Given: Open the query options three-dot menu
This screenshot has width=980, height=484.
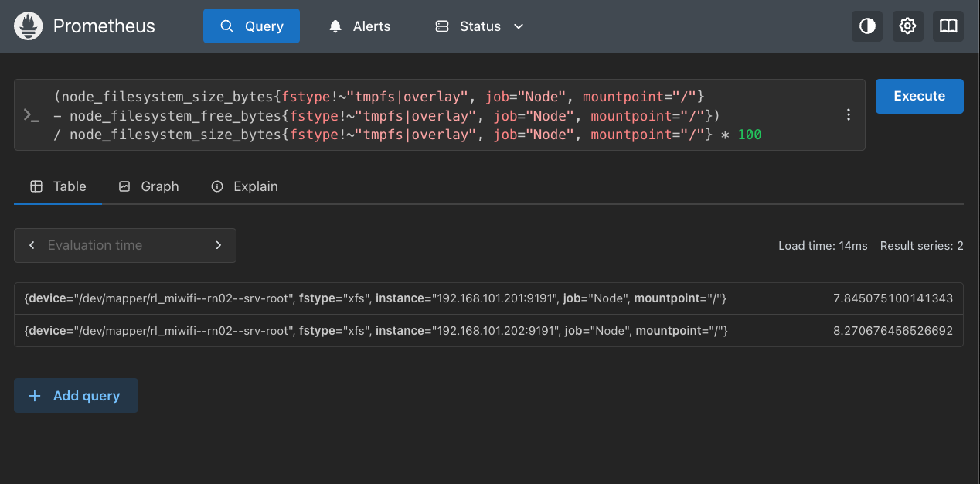Looking at the screenshot, I should 849,115.
